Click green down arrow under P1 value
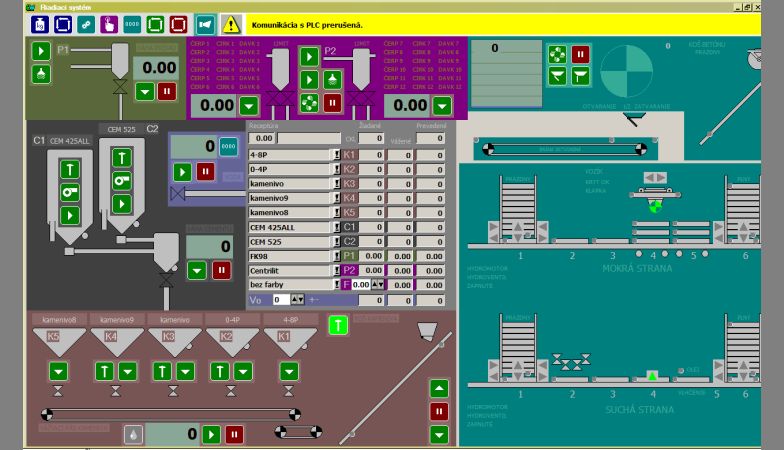Viewport: 784px width, 450px height. pos(144,91)
